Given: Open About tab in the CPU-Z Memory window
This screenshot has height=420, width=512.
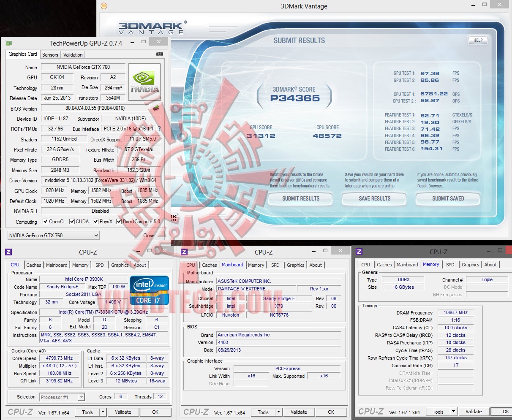Looking at the screenshot, I should click(490, 265).
